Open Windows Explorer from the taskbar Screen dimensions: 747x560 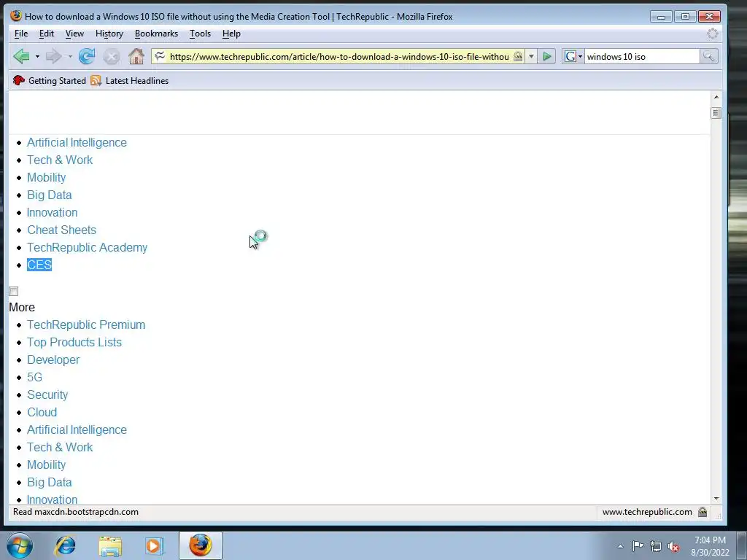point(110,546)
